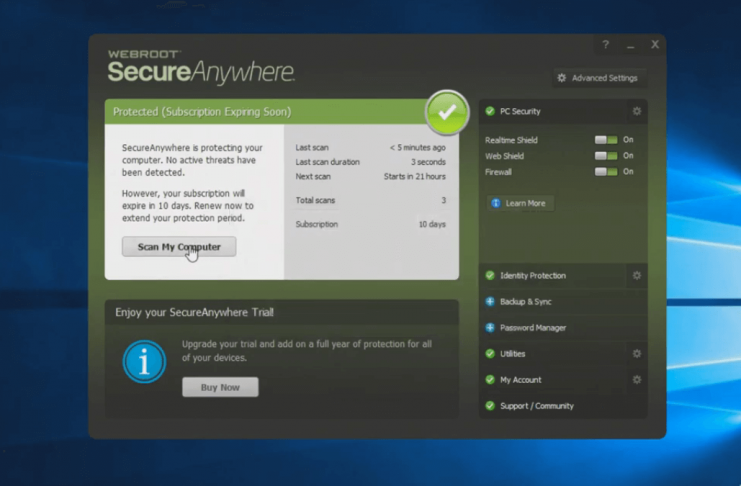The width and height of the screenshot is (741, 486).
Task: Open Identity Protection settings gear
Action: point(637,275)
